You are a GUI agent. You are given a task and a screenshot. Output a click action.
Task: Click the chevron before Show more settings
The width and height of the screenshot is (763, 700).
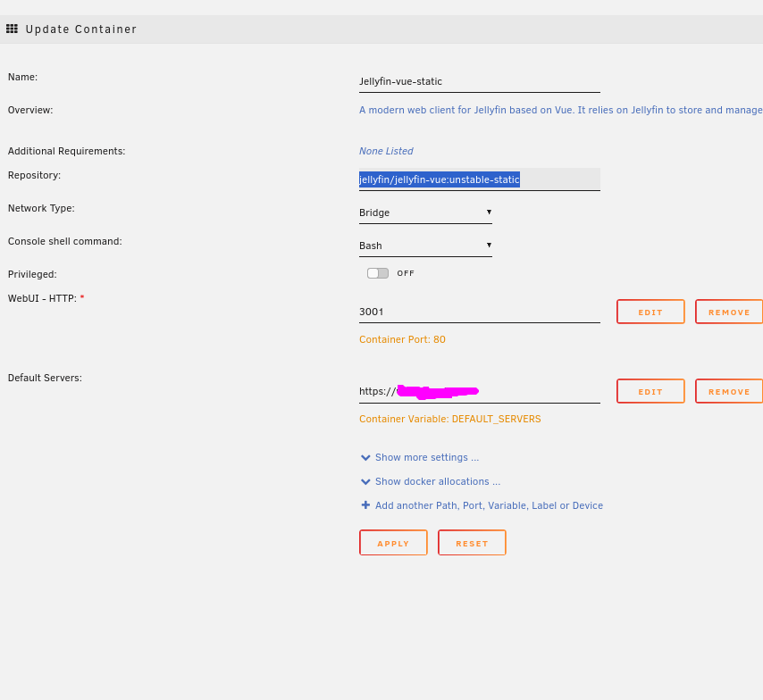(365, 457)
